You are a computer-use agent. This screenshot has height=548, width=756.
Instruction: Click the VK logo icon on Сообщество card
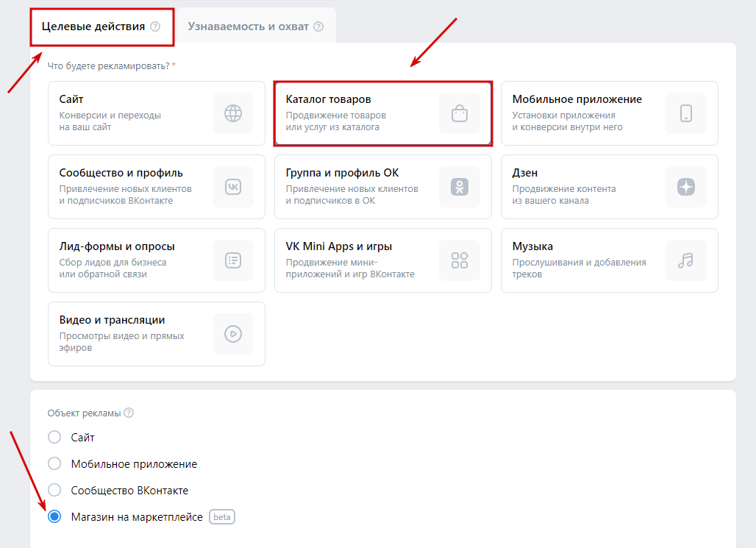[x=233, y=187]
